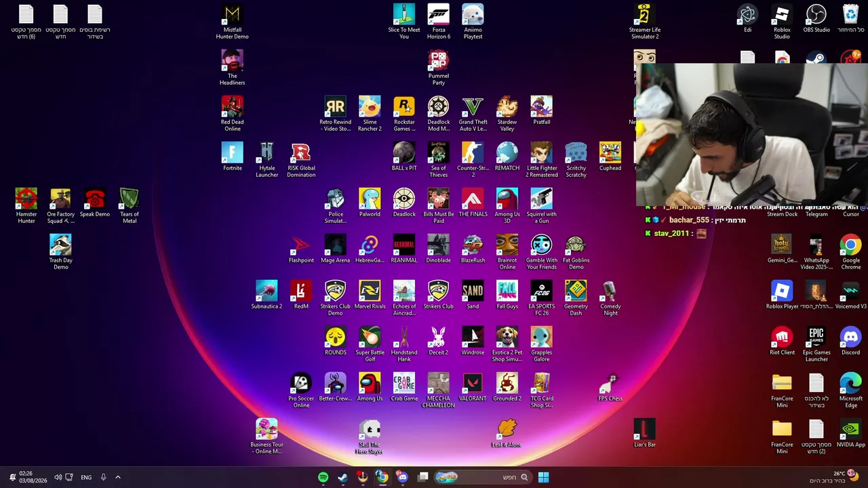Image resolution: width=868 pixels, height=488 pixels.
Task: Click the Hytale Launcher icon
Action: pyautogui.click(x=267, y=161)
